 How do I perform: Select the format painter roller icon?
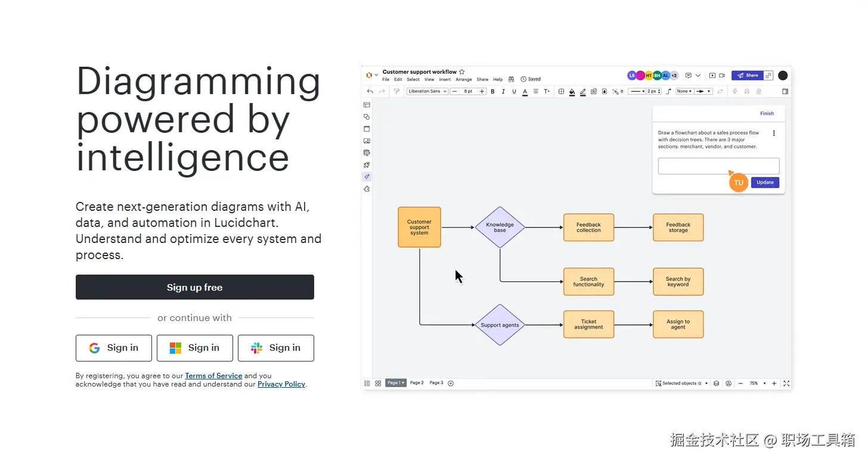396,91
